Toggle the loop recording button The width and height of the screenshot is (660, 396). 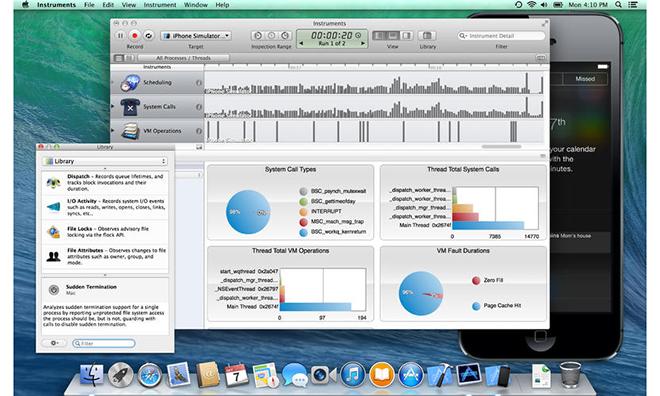149,36
